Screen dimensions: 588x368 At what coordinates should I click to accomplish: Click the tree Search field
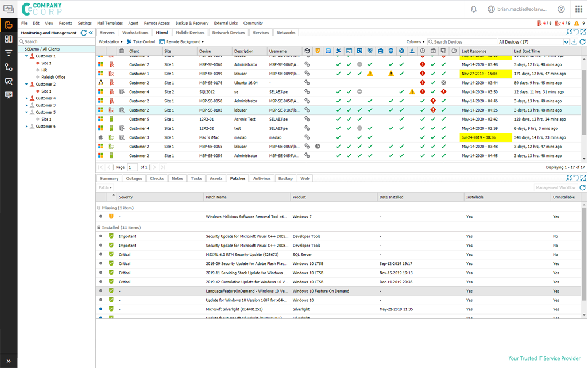[56, 41]
